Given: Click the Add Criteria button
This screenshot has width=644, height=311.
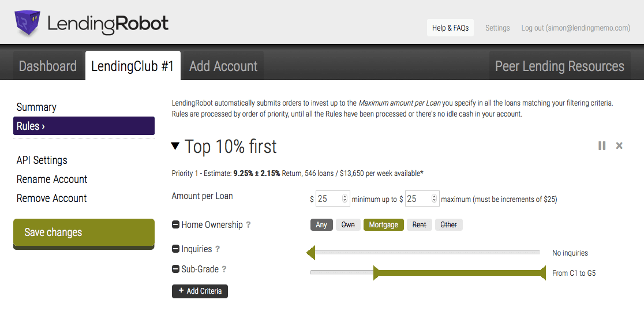Looking at the screenshot, I should click(200, 291).
